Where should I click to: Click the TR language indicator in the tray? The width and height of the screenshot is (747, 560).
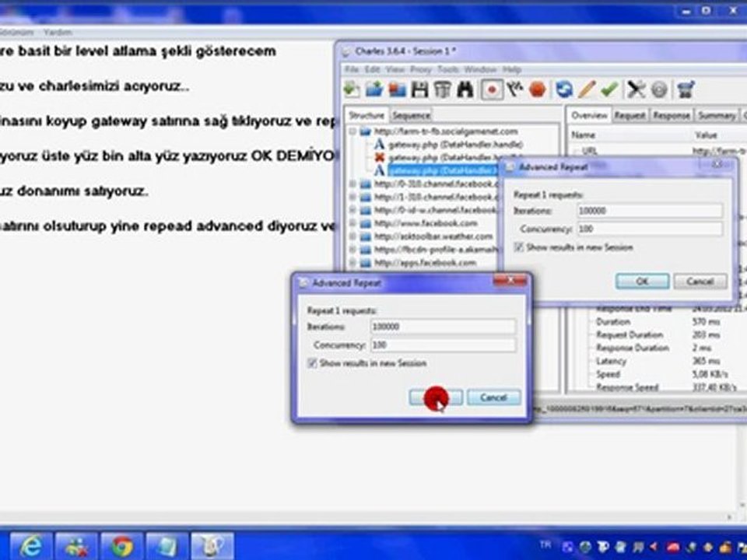[545, 544]
